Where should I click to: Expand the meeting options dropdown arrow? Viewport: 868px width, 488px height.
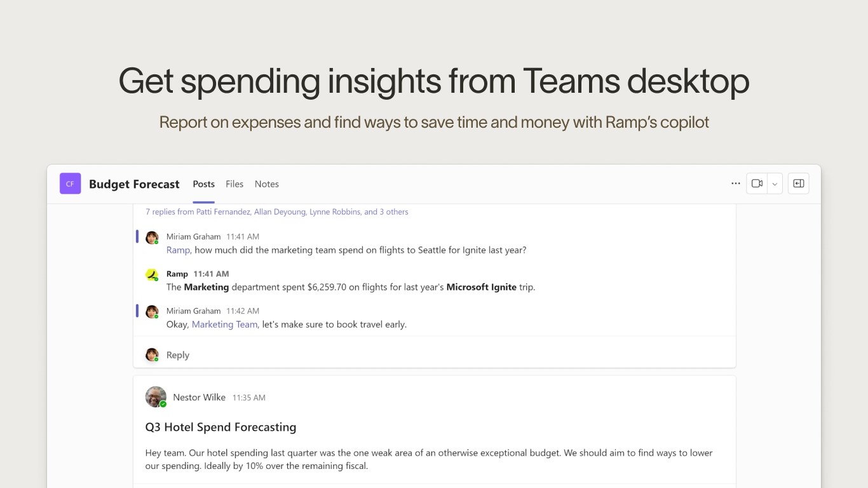(775, 184)
